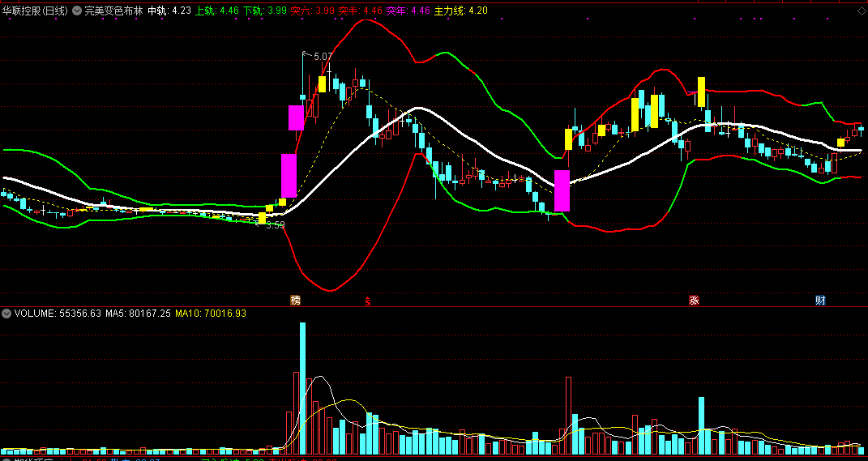This screenshot has height=461, width=868.
Task: Click the yellow MA10: 70016.93 readout
Action: [x=211, y=314]
